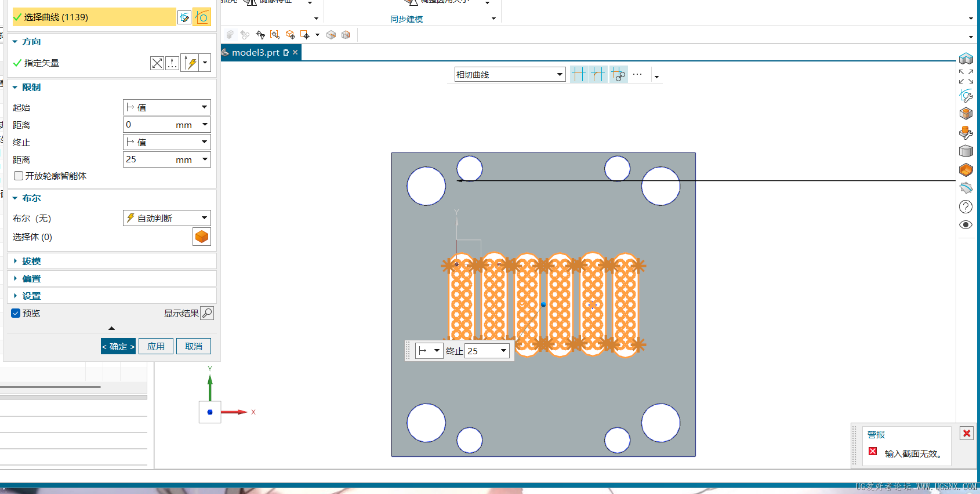Click the 取消 cancel button
Viewport: 980px width, 494px height.
coord(193,346)
